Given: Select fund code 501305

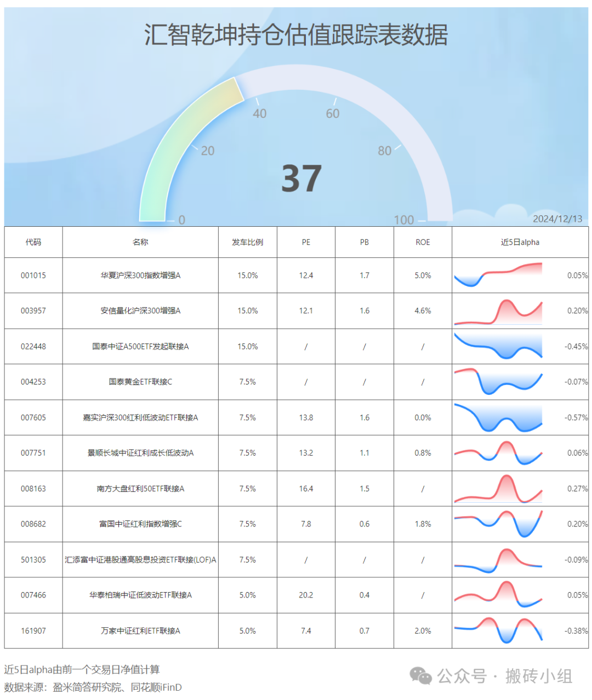Looking at the screenshot, I should coord(33,560).
